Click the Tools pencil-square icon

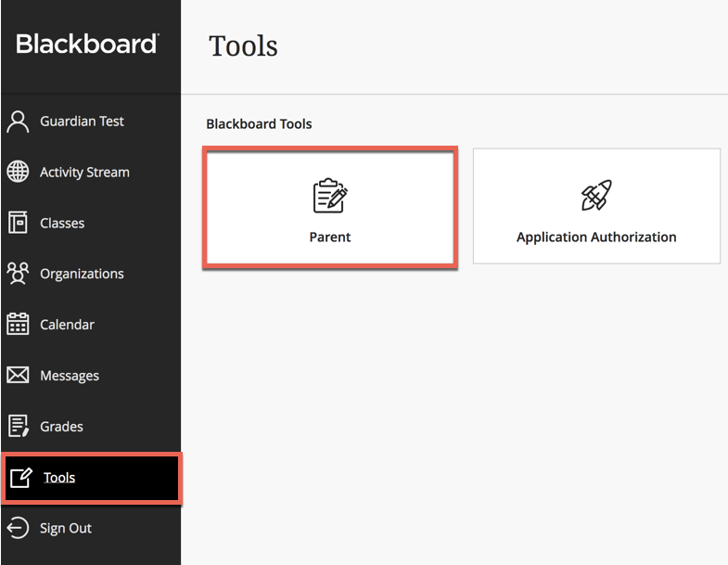[x=21, y=478]
